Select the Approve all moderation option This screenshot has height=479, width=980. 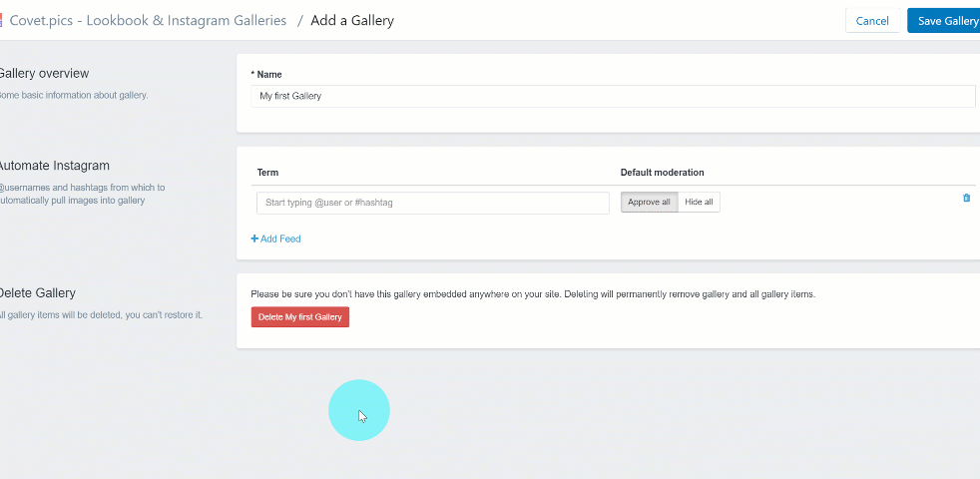coord(649,202)
